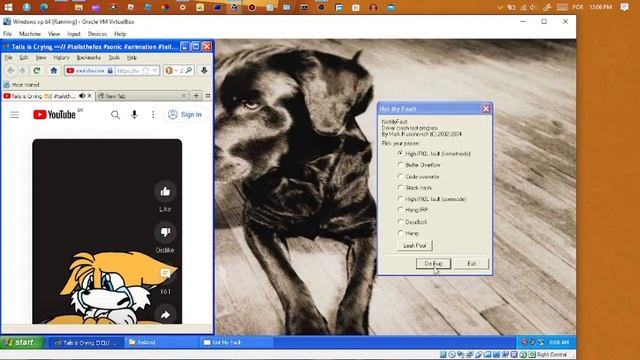
Task: Reload the YouTube page
Action: click(37, 71)
